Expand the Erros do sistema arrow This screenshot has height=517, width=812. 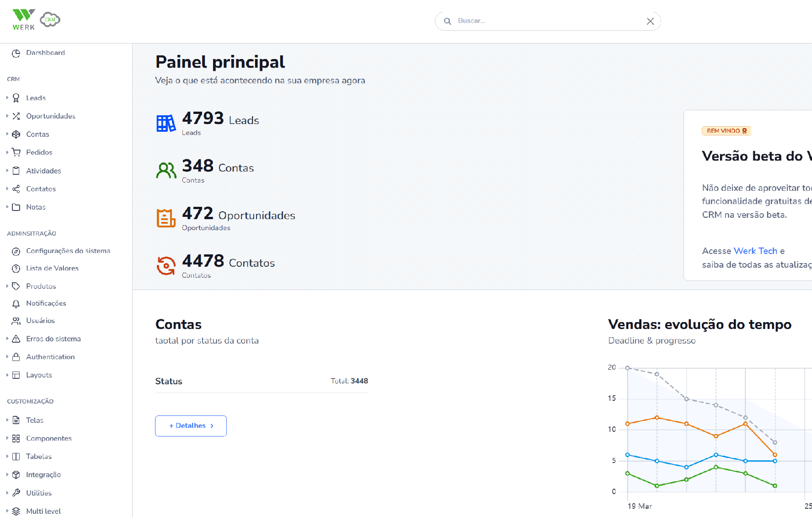[x=7, y=339]
